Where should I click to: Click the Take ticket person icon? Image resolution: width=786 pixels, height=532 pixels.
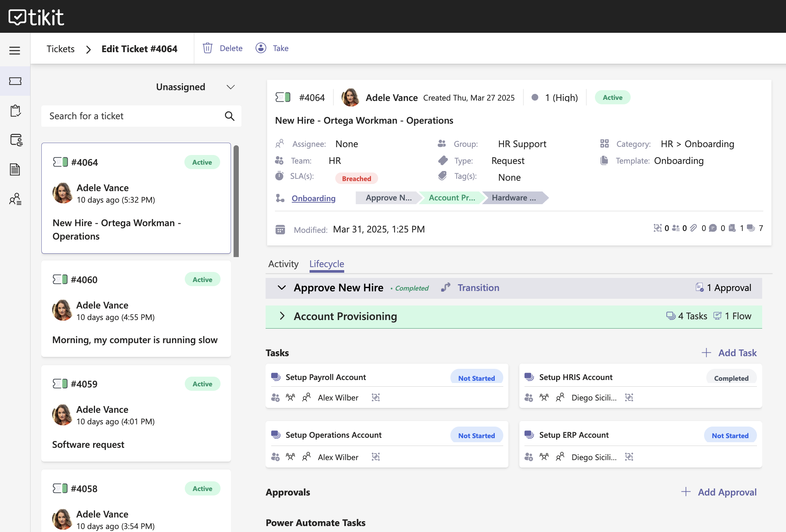[x=261, y=48]
